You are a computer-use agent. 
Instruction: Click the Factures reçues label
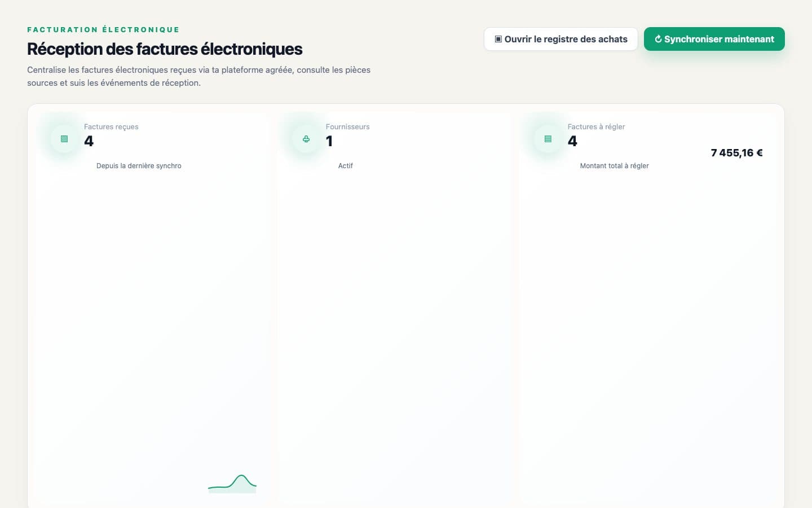(x=111, y=127)
